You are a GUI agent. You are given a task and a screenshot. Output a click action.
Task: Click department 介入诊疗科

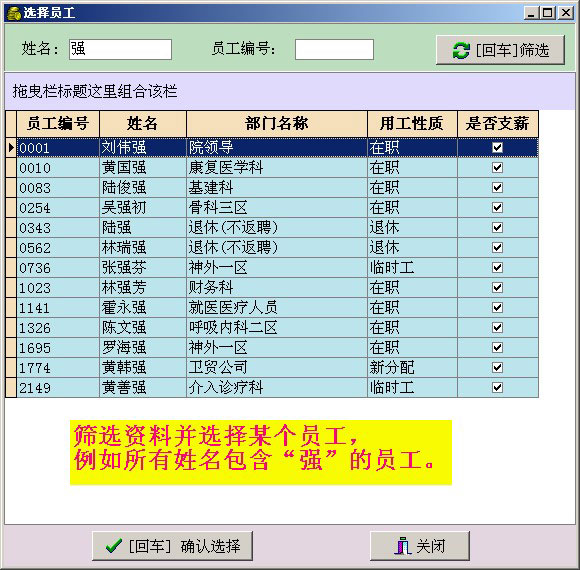tap(226, 387)
